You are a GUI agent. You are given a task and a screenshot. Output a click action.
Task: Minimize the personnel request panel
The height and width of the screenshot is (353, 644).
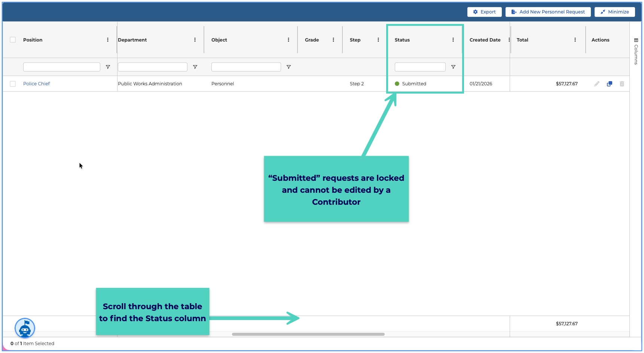click(614, 12)
